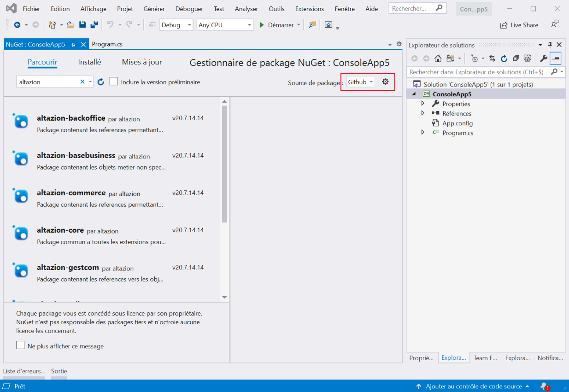Close the NuGet : ConsoleApp5 tab
Viewport: 569px width, 392px height.
tap(83, 45)
